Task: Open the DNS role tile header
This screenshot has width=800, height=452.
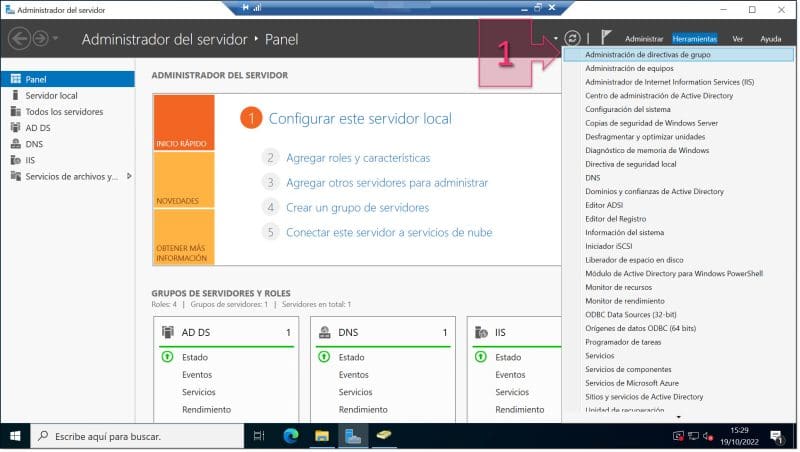Action: pos(383,332)
